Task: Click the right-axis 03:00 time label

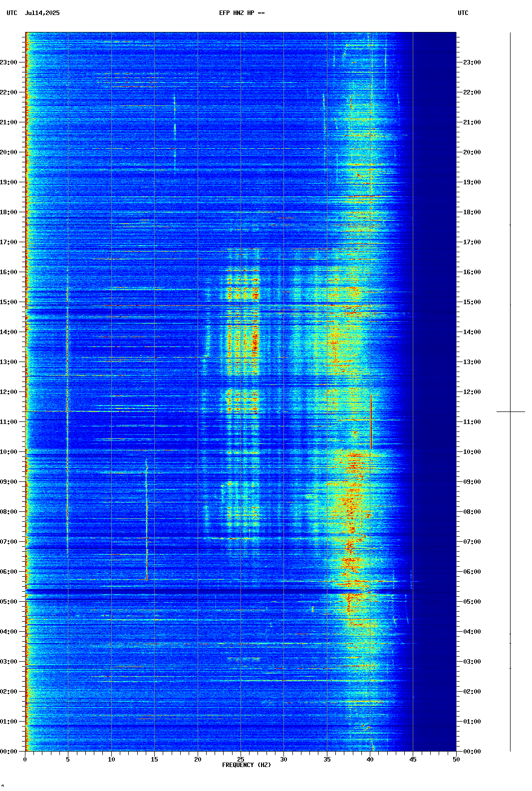Action: coord(472,662)
